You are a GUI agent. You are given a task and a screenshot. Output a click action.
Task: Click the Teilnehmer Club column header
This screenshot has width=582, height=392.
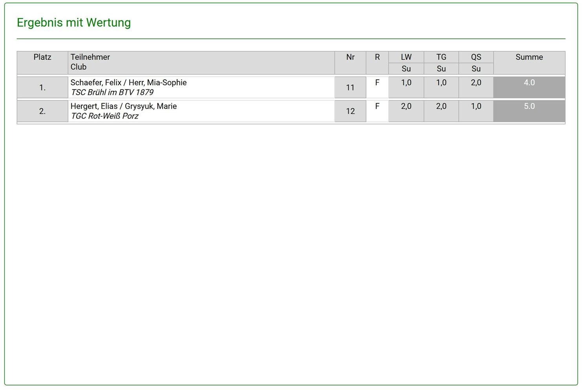coord(90,62)
